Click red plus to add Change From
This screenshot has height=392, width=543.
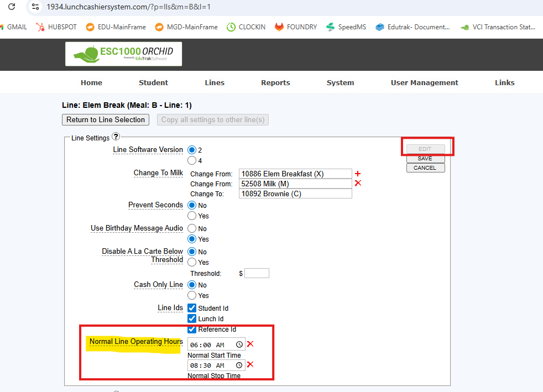coord(358,174)
